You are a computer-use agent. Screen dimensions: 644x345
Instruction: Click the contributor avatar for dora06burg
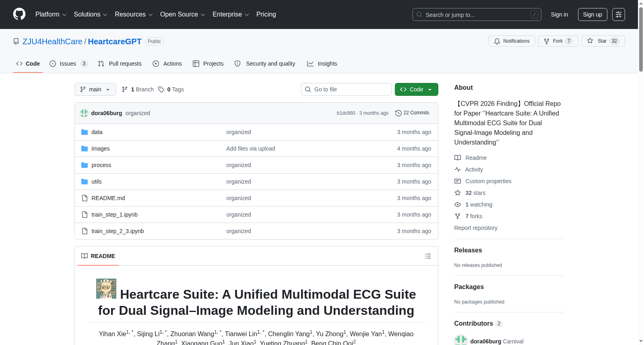461,341
